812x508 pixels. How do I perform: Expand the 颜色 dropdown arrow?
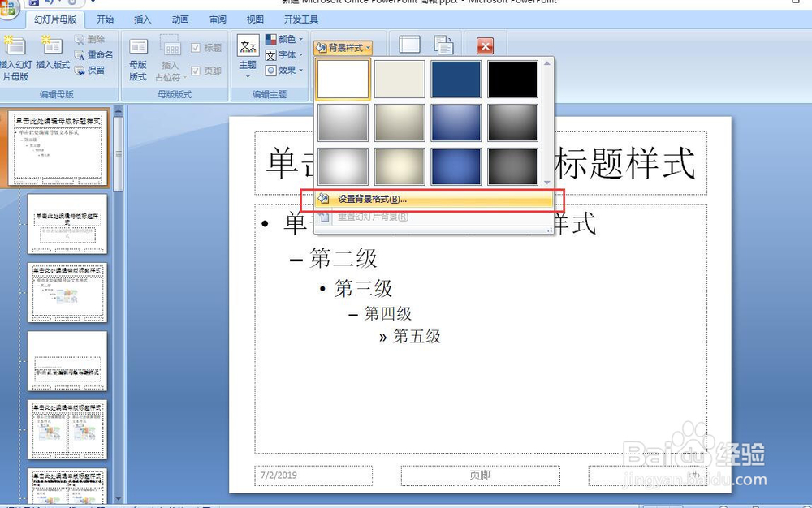300,39
